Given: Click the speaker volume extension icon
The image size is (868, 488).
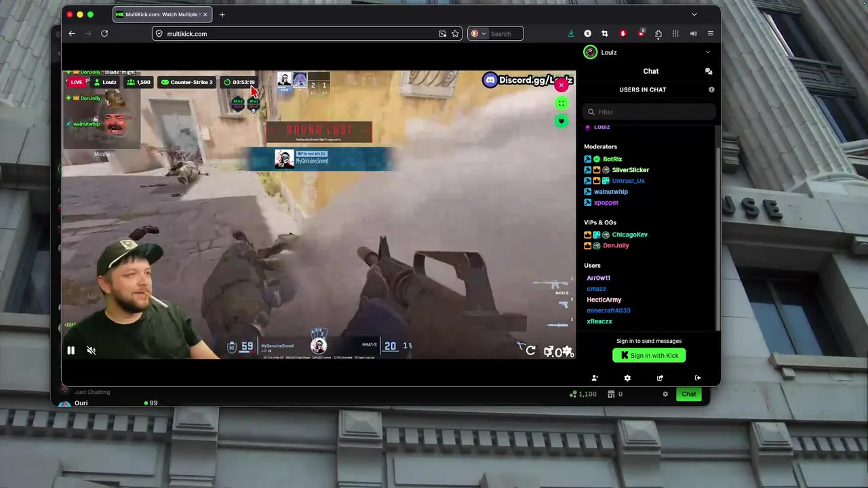Looking at the screenshot, I should 693,33.
